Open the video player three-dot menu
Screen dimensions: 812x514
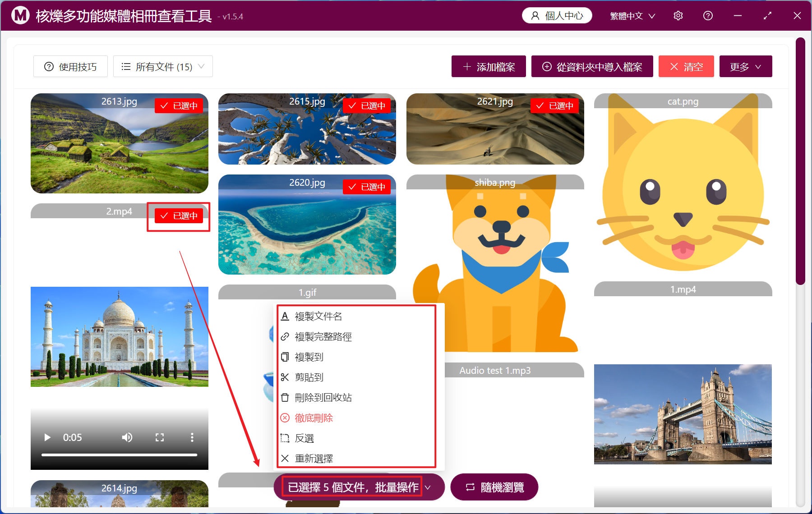[192, 437]
